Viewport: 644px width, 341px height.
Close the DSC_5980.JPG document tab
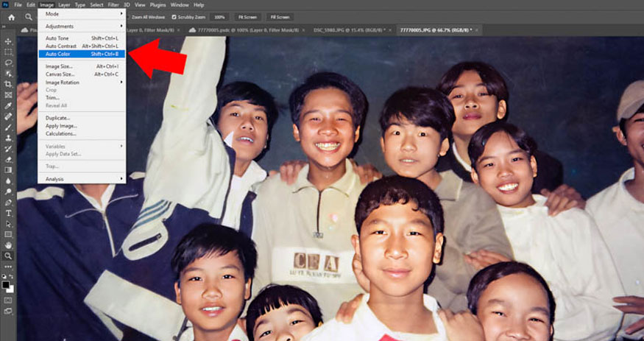(390, 30)
